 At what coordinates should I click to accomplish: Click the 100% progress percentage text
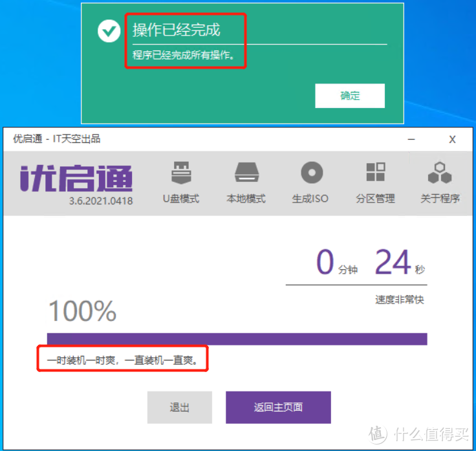(82, 311)
